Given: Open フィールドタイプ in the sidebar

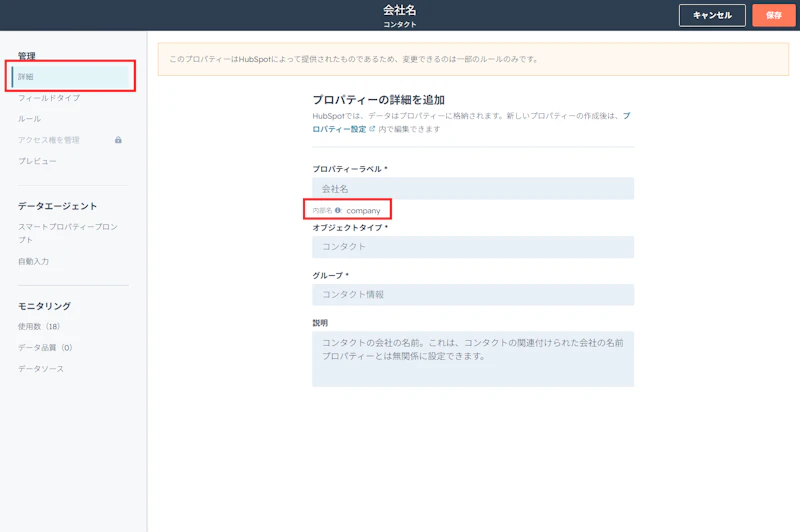Looking at the screenshot, I should pos(49,98).
